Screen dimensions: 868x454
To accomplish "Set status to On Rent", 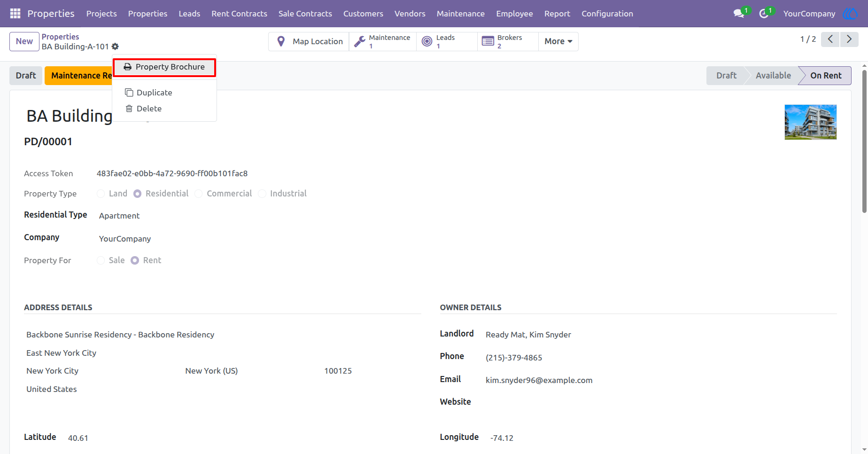I will [x=826, y=76].
